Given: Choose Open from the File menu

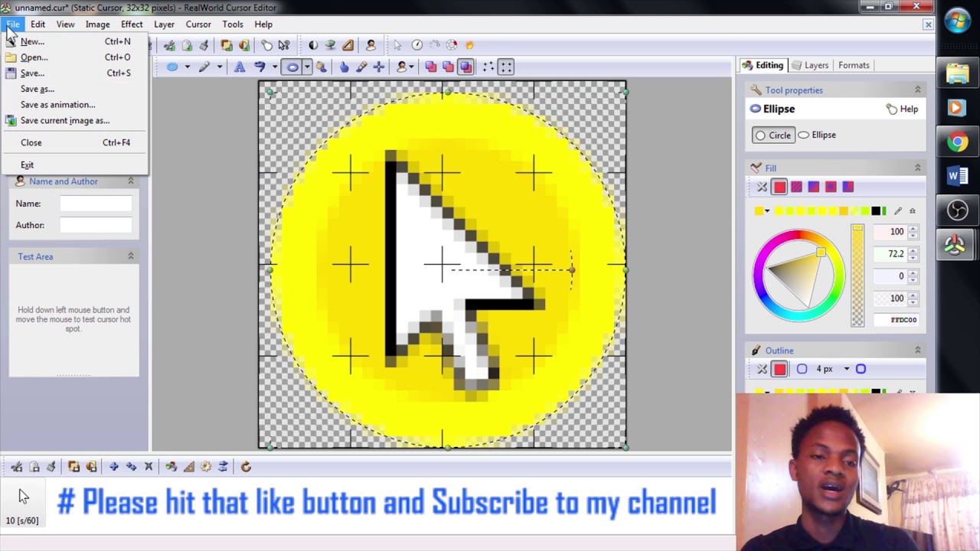Looking at the screenshot, I should tap(74, 57).
